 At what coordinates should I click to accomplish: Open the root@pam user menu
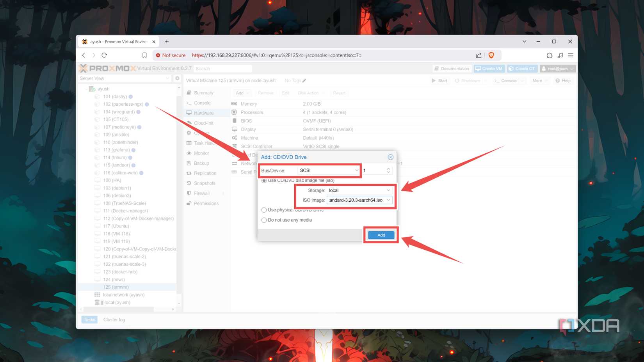(558, 69)
